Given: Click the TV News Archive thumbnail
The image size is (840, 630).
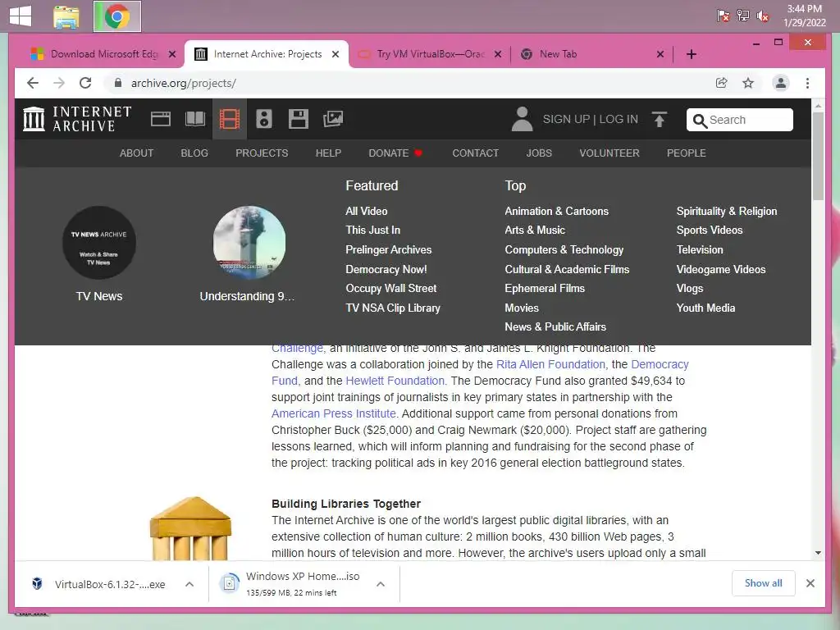Looking at the screenshot, I should 99,243.
